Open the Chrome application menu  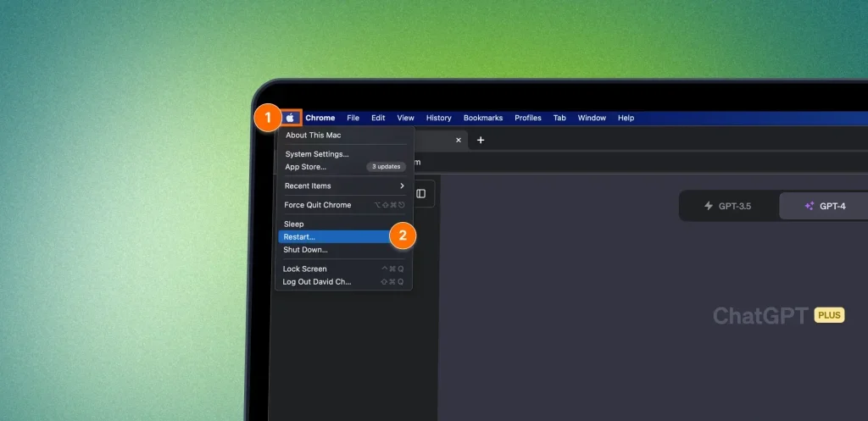(320, 118)
